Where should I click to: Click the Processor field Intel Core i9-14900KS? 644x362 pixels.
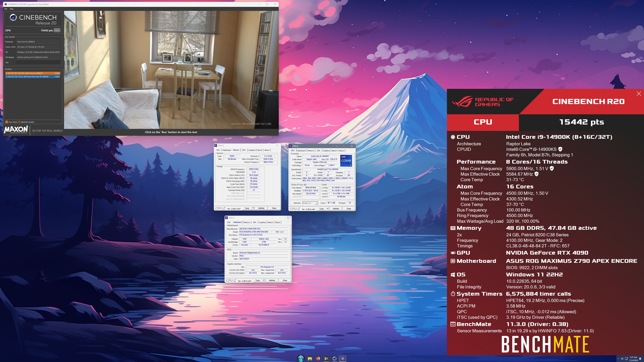tap(38, 42)
